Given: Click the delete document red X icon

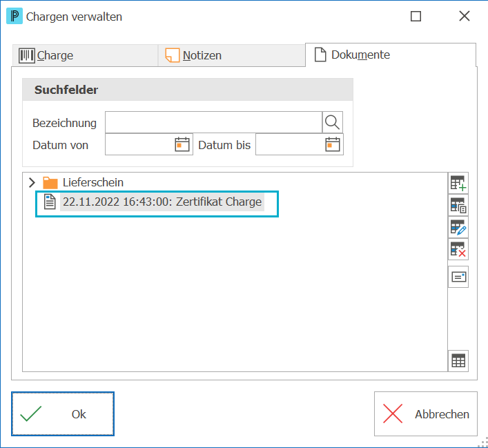Looking at the screenshot, I should 458,249.
